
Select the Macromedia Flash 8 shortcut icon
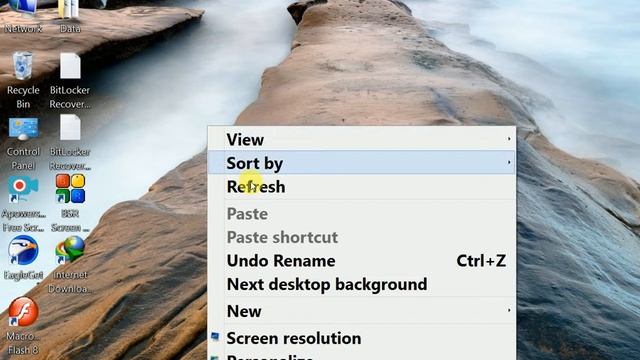23,312
